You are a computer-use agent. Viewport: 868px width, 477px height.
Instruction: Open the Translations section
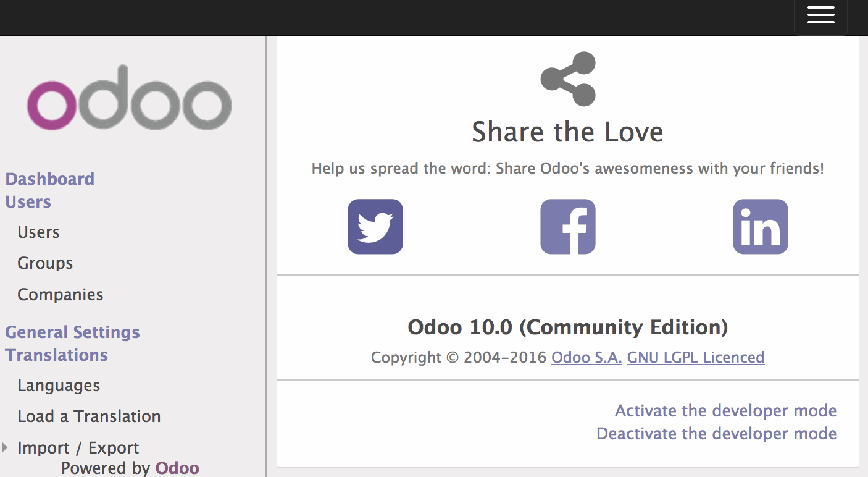pos(56,355)
